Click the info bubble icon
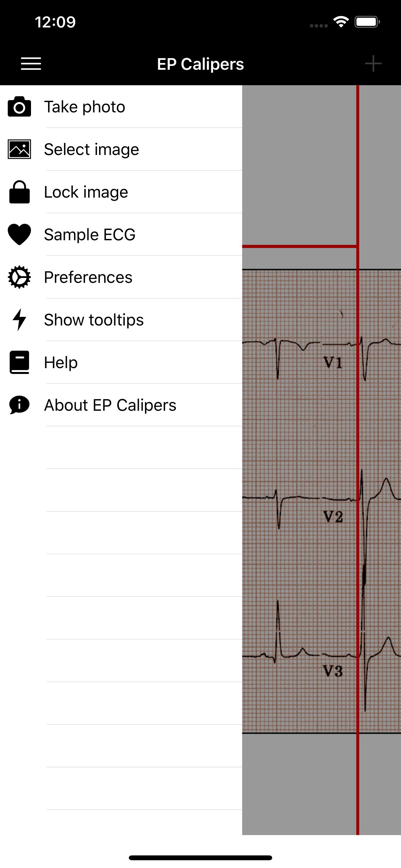 tap(20, 405)
